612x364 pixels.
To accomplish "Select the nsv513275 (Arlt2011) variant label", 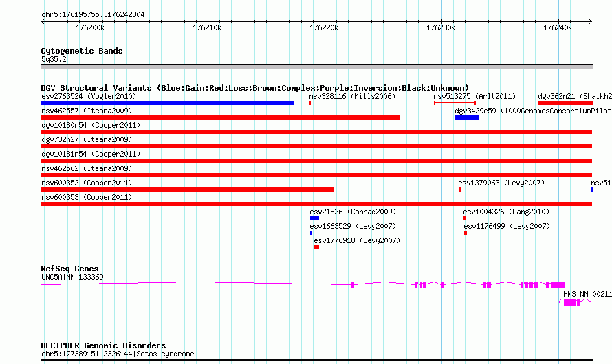I will coord(474,96).
